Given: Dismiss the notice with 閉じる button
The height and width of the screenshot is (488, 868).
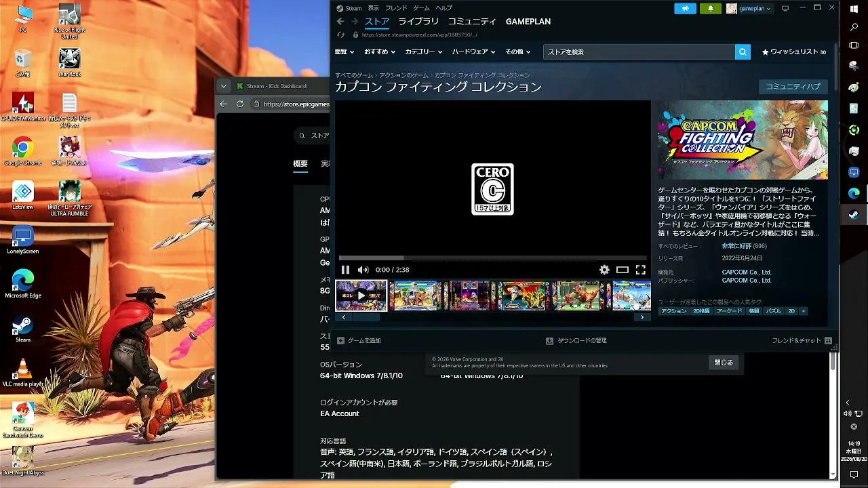Looking at the screenshot, I should click(x=724, y=363).
